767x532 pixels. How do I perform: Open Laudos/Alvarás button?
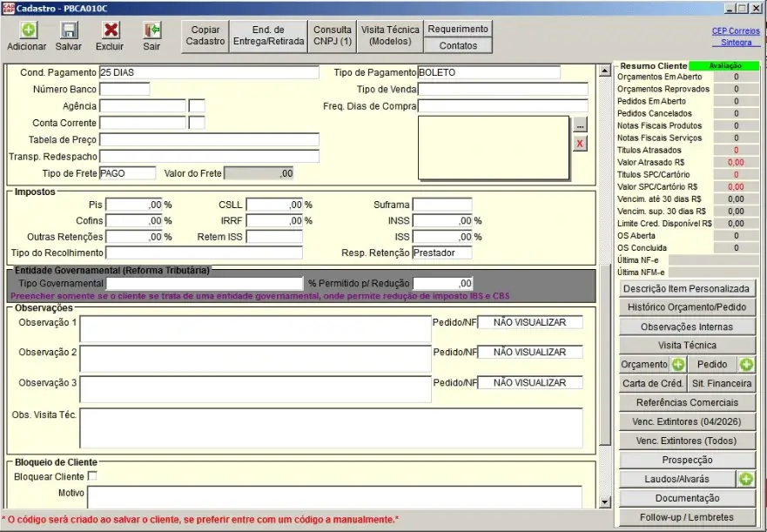click(677, 479)
